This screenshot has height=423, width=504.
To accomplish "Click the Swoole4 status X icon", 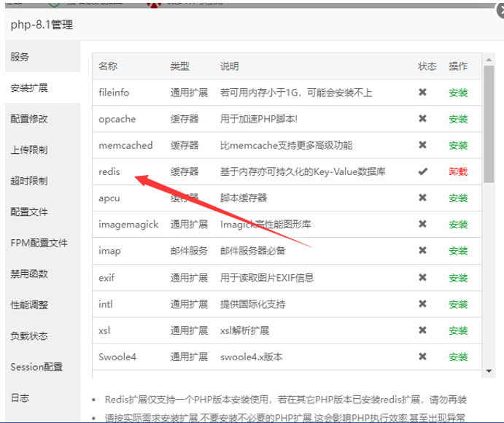I will (422, 356).
